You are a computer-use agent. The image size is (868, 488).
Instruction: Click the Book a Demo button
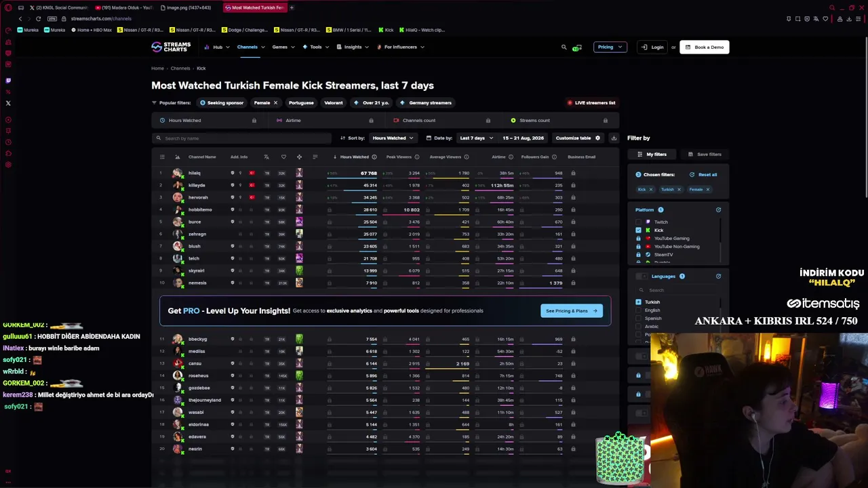705,47
